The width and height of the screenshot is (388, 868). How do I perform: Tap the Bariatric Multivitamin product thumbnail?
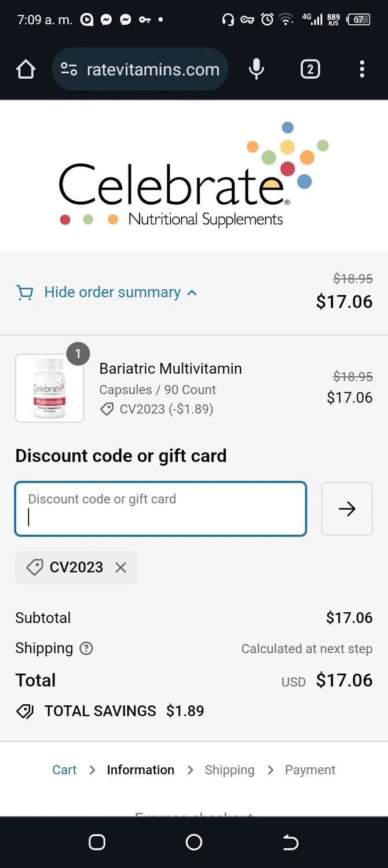[50, 388]
